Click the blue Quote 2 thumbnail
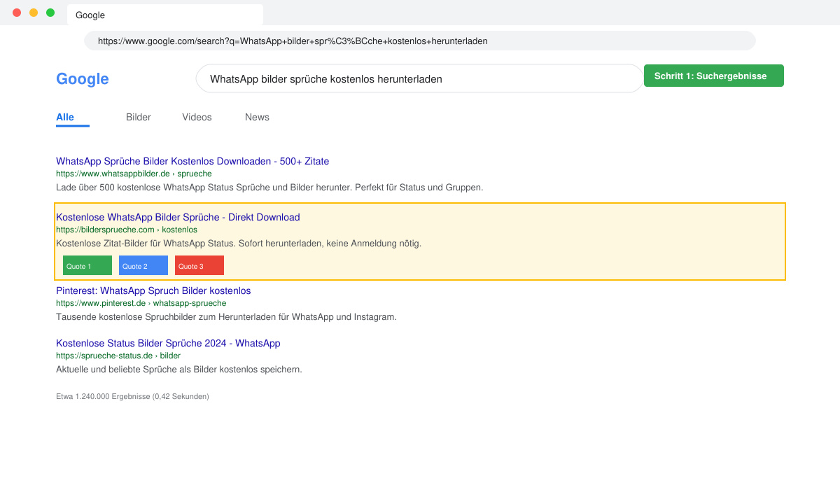 coord(143,265)
